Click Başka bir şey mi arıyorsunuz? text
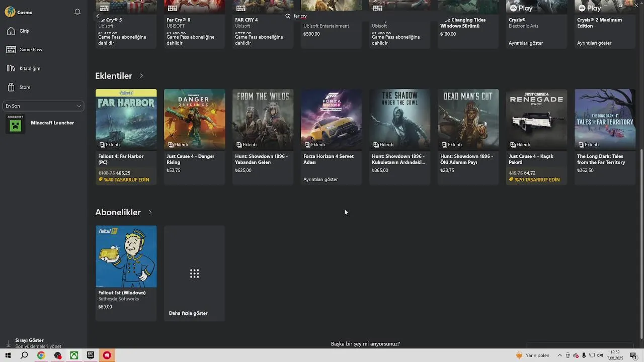The width and height of the screenshot is (644, 362). coord(365,344)
